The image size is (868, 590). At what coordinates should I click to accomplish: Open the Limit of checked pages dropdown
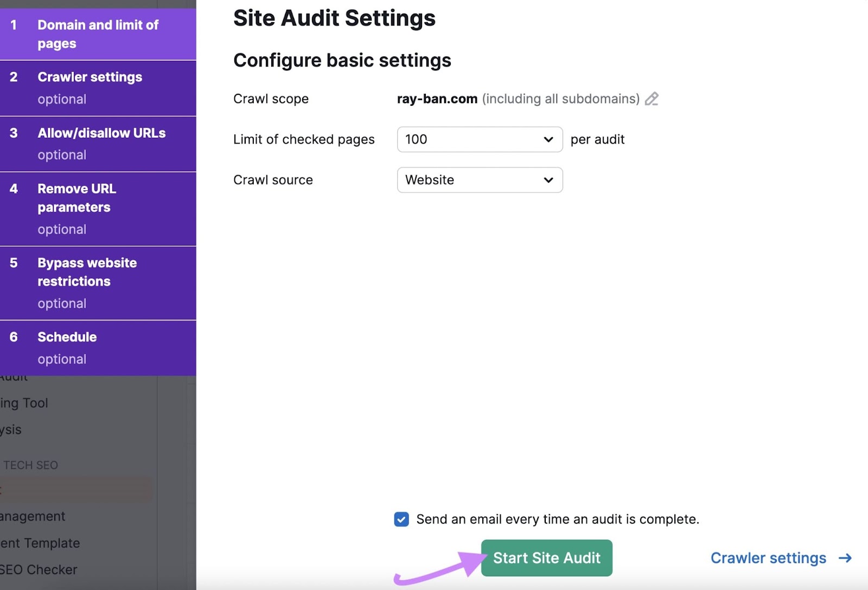479,139
